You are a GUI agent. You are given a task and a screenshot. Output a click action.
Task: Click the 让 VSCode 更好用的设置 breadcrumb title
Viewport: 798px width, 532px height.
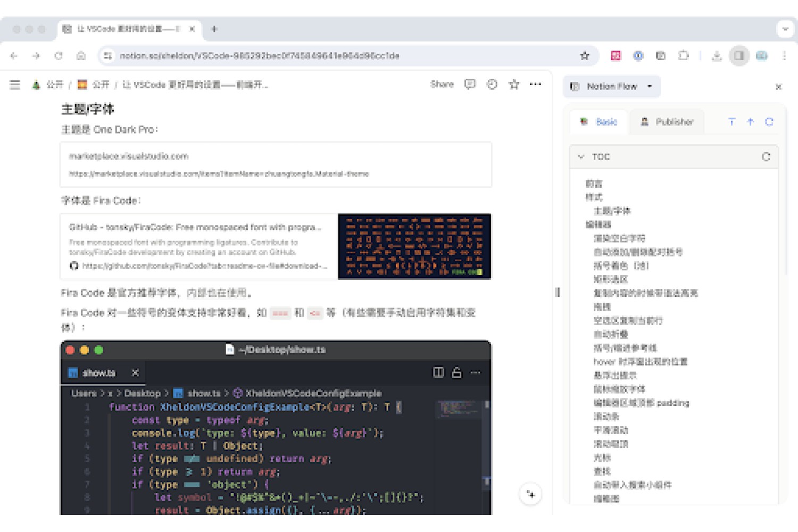coord(195,85)
